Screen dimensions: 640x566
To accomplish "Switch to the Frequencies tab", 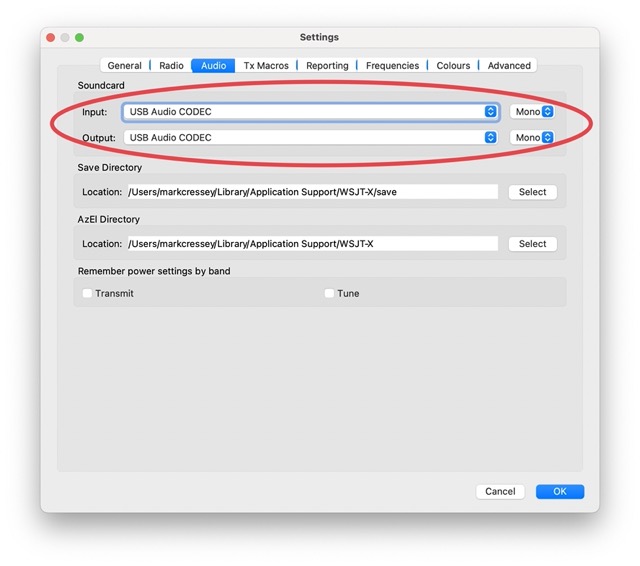I will point(392,66).
